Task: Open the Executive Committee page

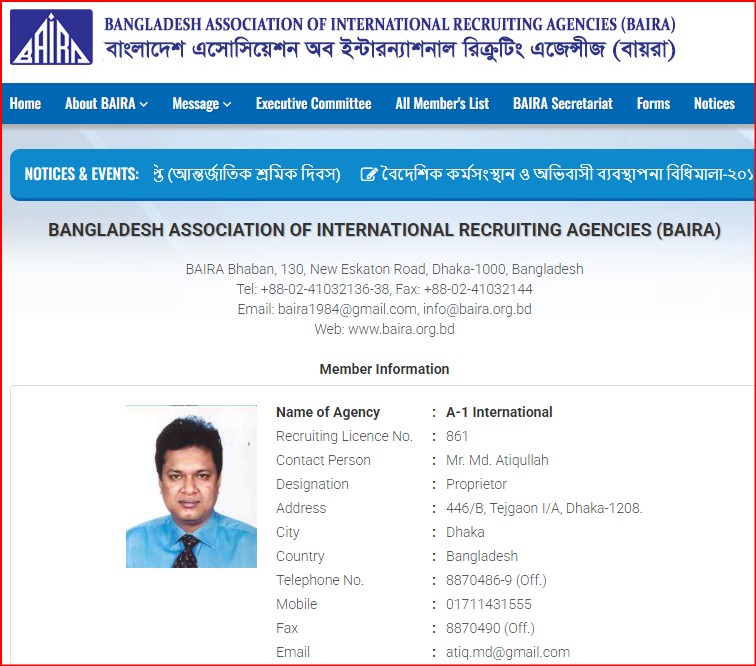Action: click(313, 104)
